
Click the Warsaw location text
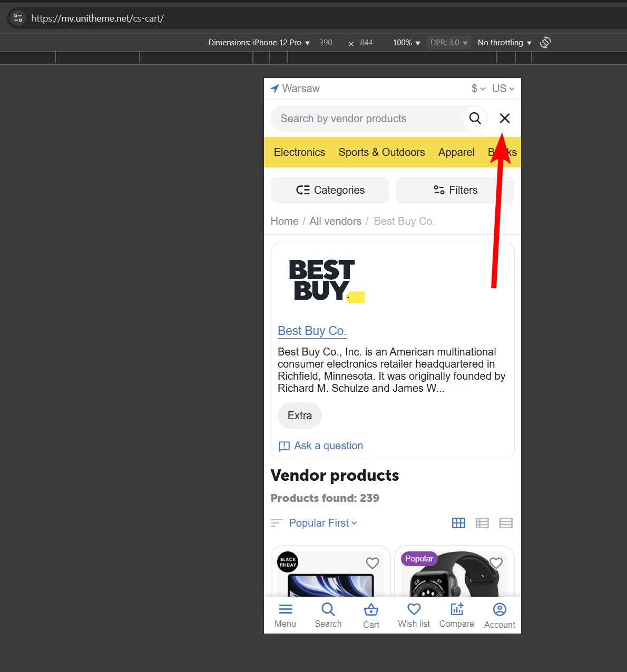(x=301, y=88)
